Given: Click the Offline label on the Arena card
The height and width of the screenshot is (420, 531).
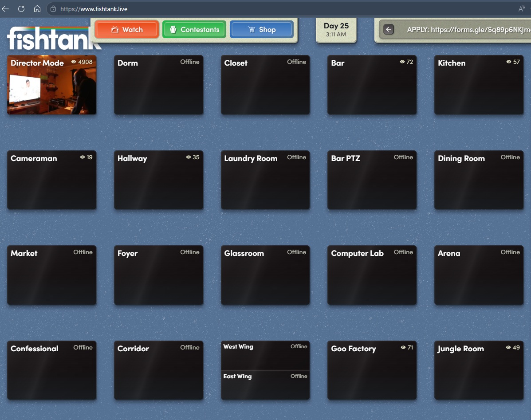Looking at the screenshot, I should tap(510, 252).
